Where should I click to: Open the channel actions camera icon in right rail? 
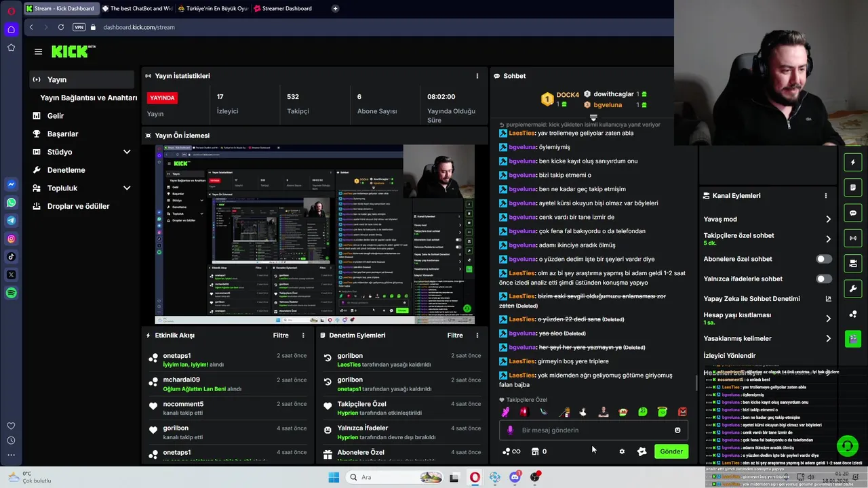pyautogui.click(x=853, y=263)
